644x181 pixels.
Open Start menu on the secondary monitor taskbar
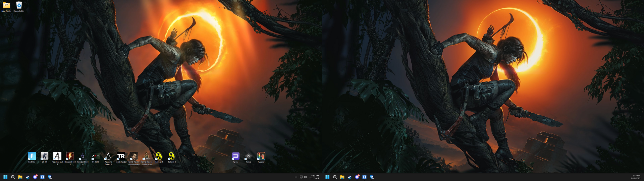pyautogui.click(x=327, y=177)
